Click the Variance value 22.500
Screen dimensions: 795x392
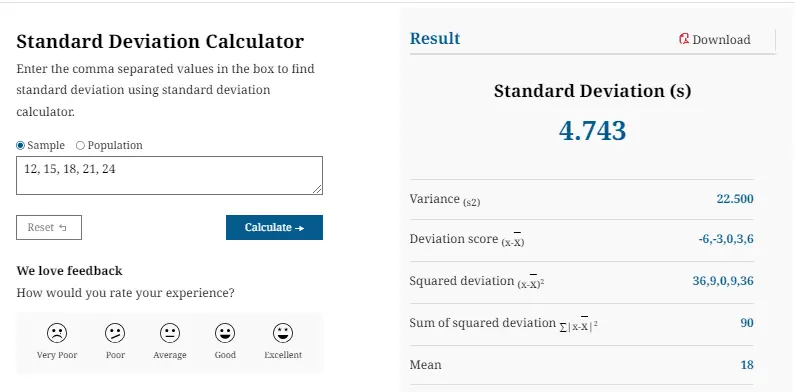pyautogui.click(x=735, y=199)
